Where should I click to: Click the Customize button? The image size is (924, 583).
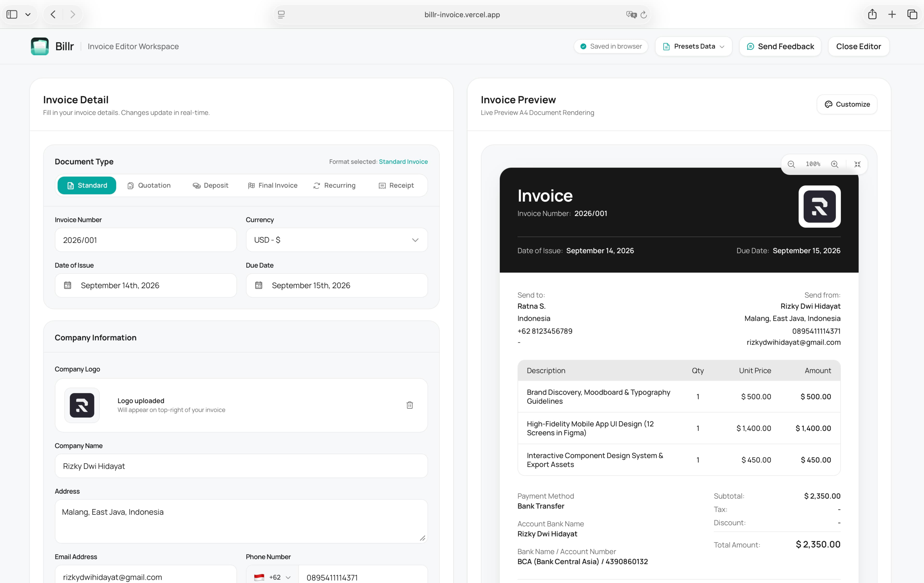point(847,104)
